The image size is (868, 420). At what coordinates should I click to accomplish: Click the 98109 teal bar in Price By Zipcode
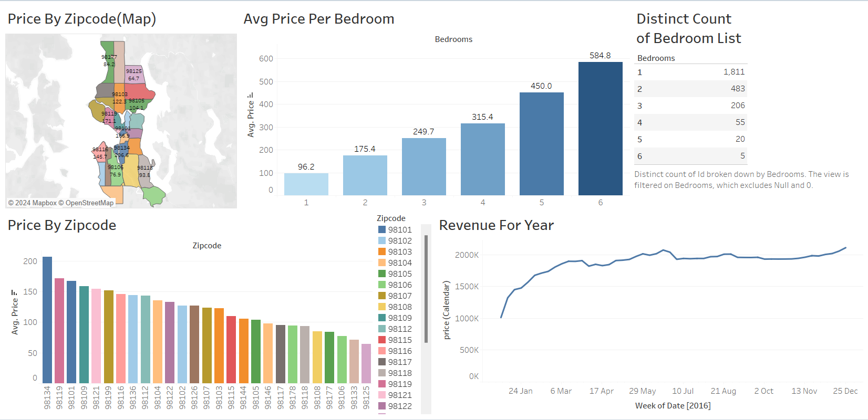click(84, 334)
